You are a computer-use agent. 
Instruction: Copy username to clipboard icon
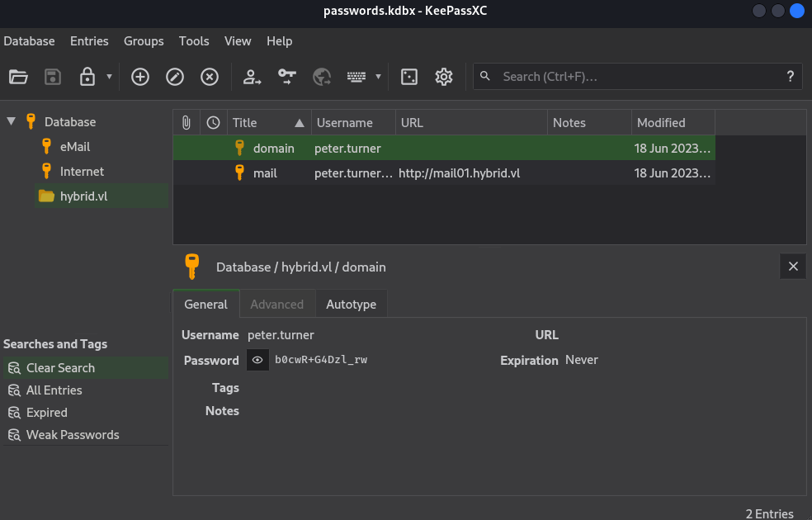point(253,77)
